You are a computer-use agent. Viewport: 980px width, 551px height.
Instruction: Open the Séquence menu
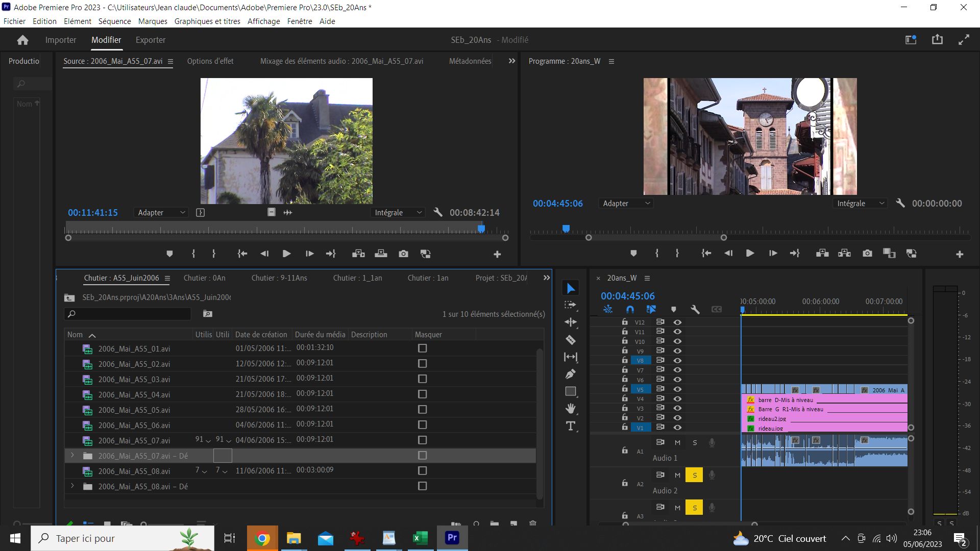coord(114,21)
